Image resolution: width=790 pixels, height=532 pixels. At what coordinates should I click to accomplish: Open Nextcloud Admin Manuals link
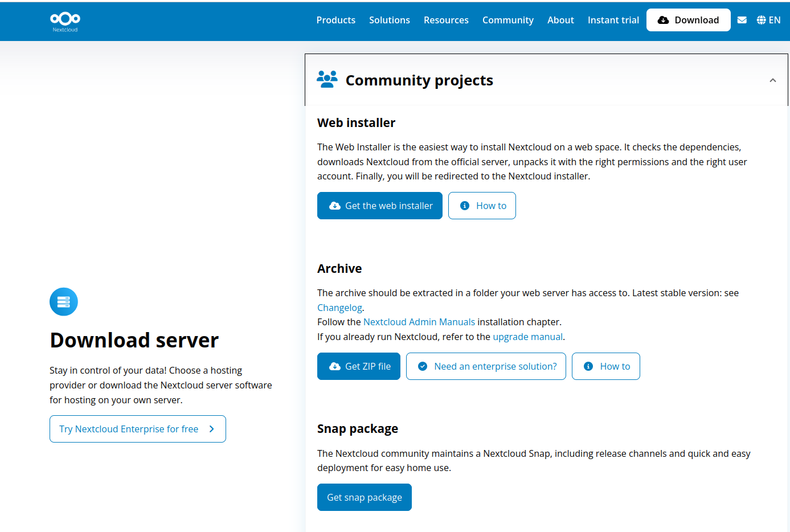tap(419, 322)
